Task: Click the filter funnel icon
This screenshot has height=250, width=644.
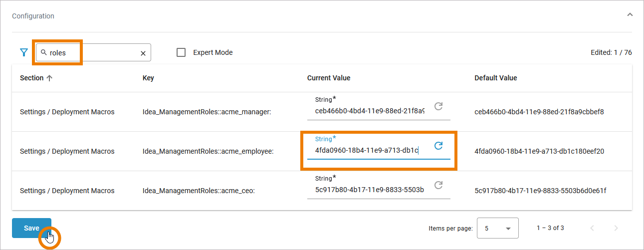Action: point(23,52)
